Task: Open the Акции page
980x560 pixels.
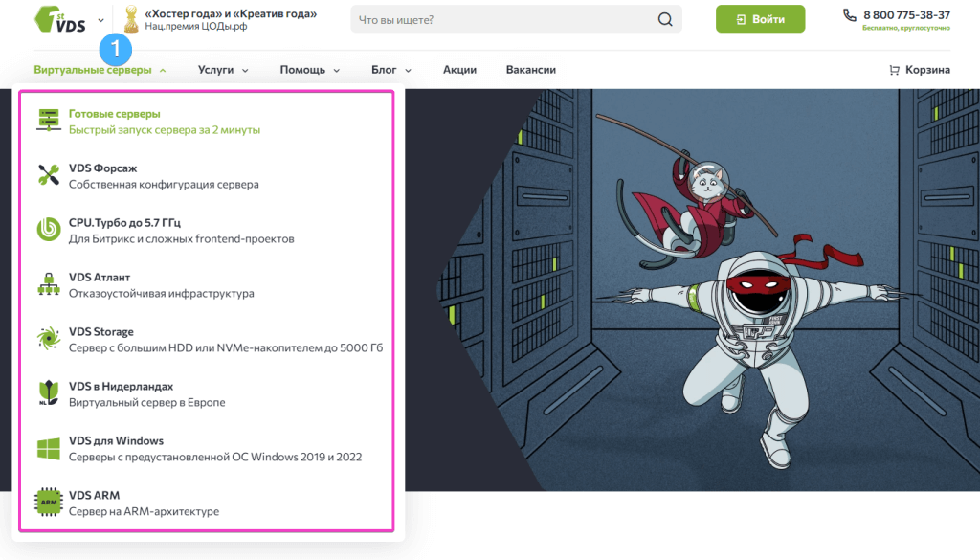Action: click(x=459, y=70)
